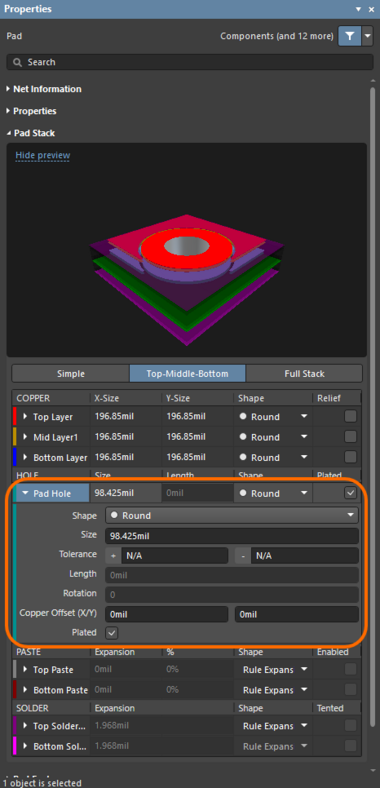Toggle Top Paste Enabled checkbox
This screenshot has width=380, height=788.
tap(350, 669)
